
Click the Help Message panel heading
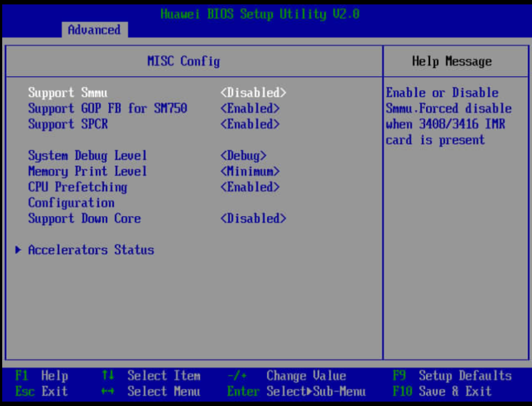(452, 61)
